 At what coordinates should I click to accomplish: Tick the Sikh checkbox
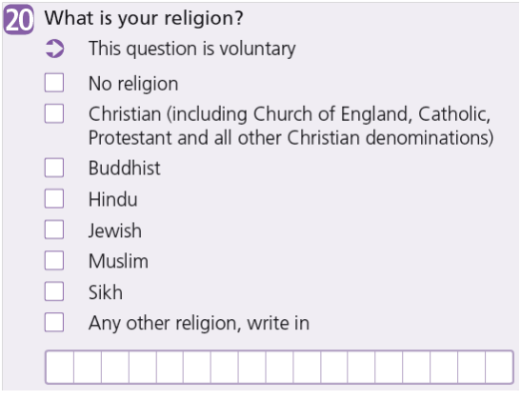point(54,291)
